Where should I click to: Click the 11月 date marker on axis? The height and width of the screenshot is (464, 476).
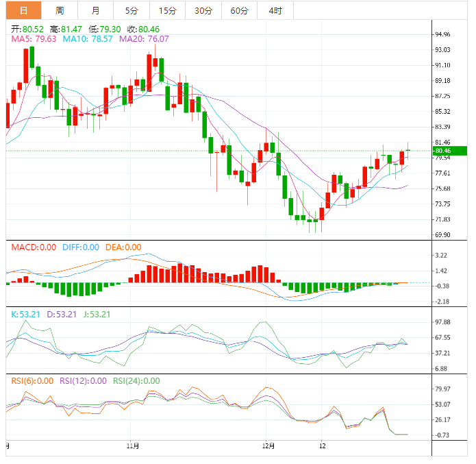(134, 445)
